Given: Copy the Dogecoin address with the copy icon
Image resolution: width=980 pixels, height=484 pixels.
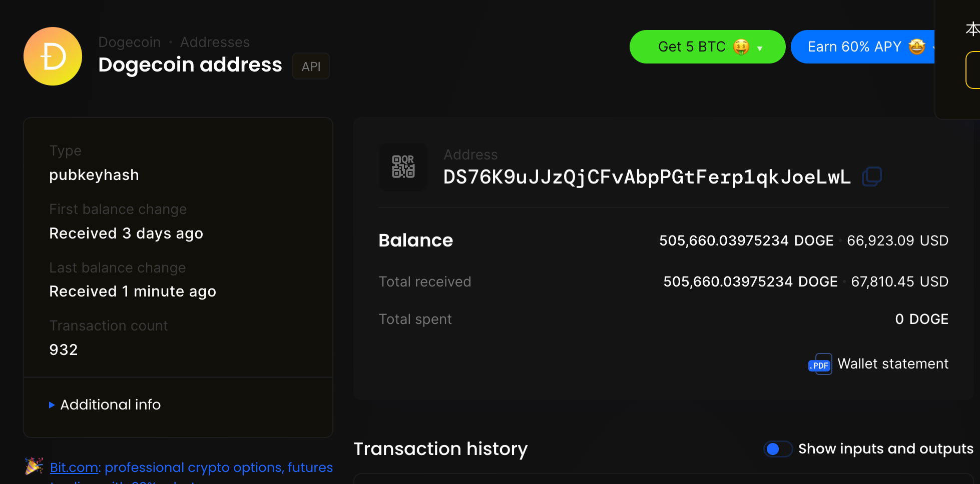Looking at the screenshot, I should 871,176.
